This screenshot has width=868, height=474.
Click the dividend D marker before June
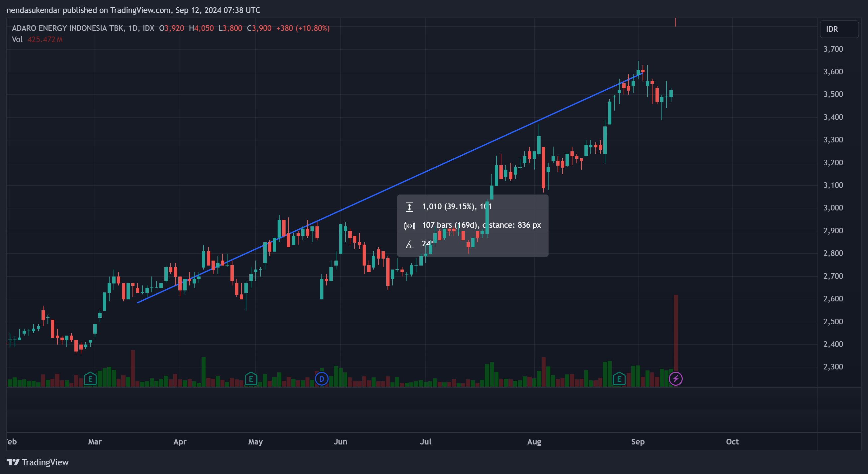[321, 379]
